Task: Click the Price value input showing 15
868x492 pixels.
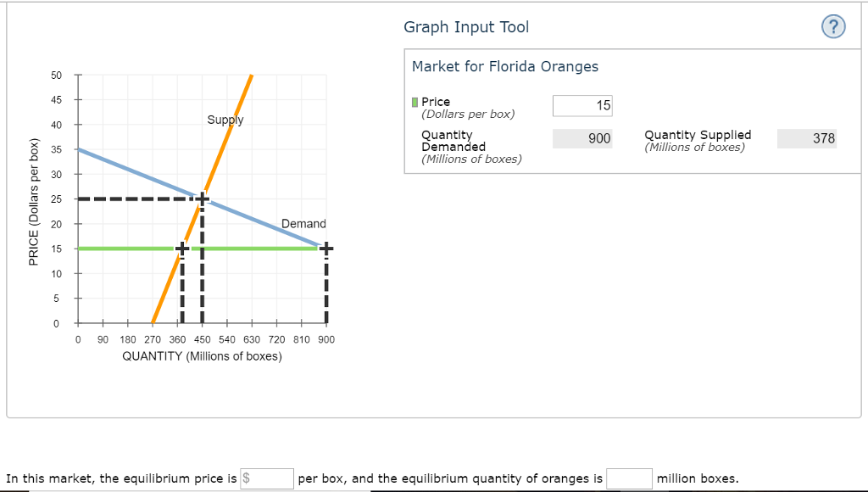Action: (x=582, y=105)
